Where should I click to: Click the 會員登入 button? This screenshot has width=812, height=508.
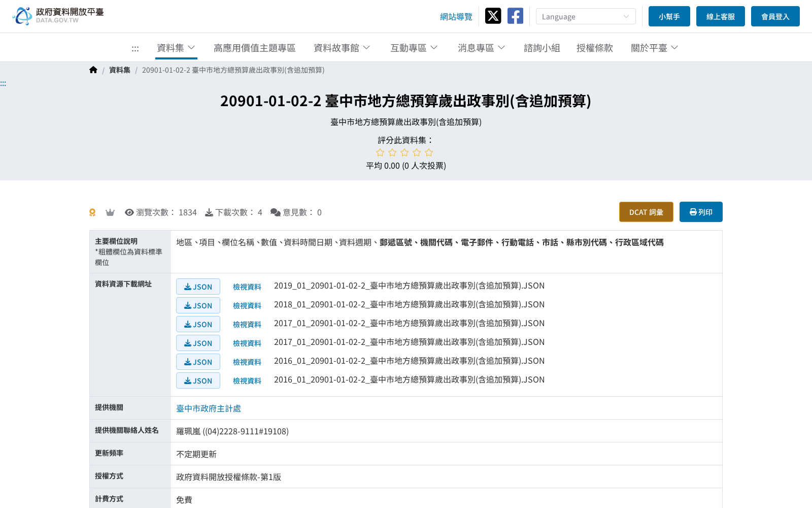click(775, 16)
